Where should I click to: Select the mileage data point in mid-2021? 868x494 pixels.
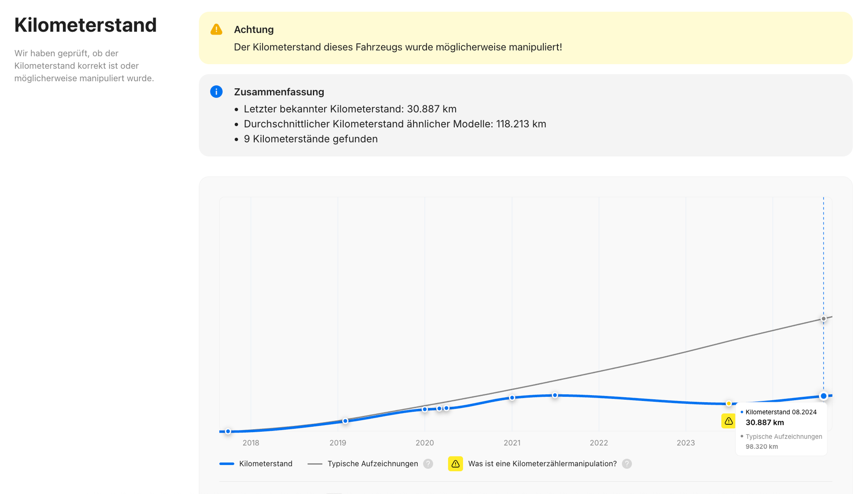(555, 395)
